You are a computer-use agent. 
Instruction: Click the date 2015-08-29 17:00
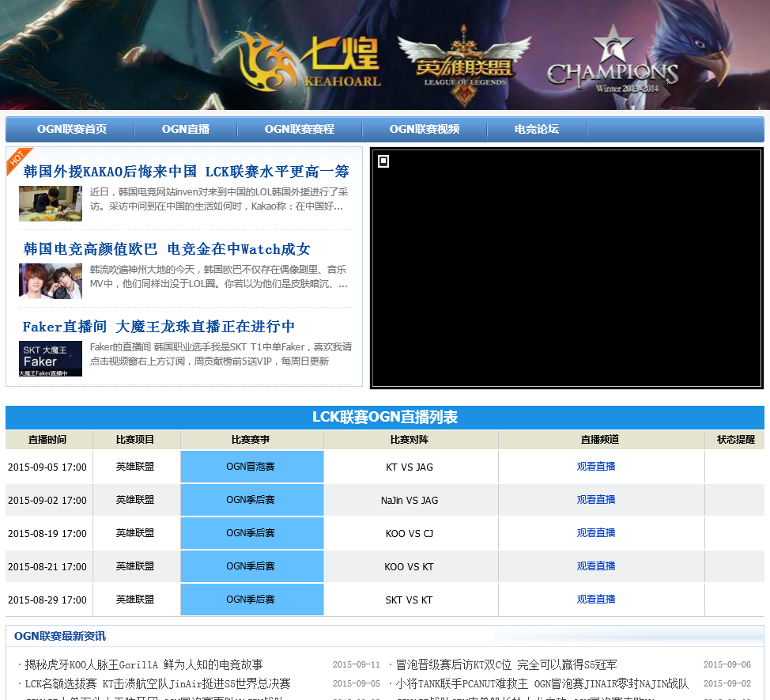point(47,600)
